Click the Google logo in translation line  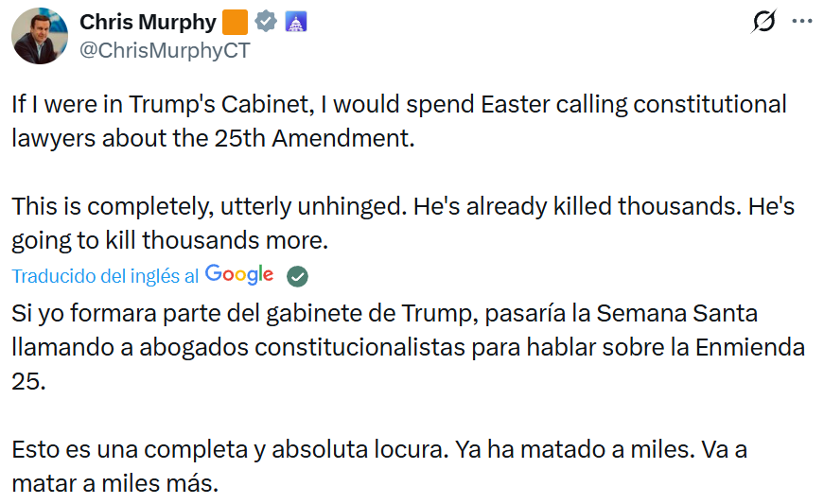click(x=239, y=274)
